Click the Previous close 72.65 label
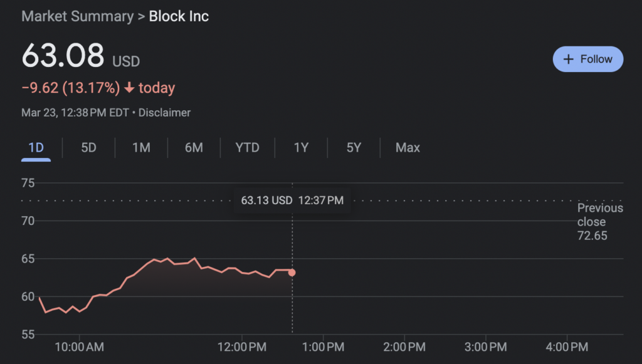Image resolution: width=642 pixels, height=364 pixels. [599, 222]
